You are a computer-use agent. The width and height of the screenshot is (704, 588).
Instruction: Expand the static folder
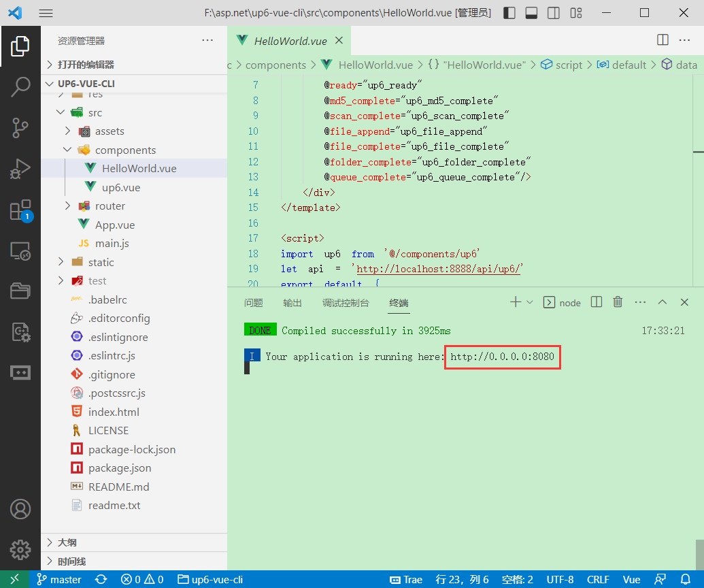[101, 262]
